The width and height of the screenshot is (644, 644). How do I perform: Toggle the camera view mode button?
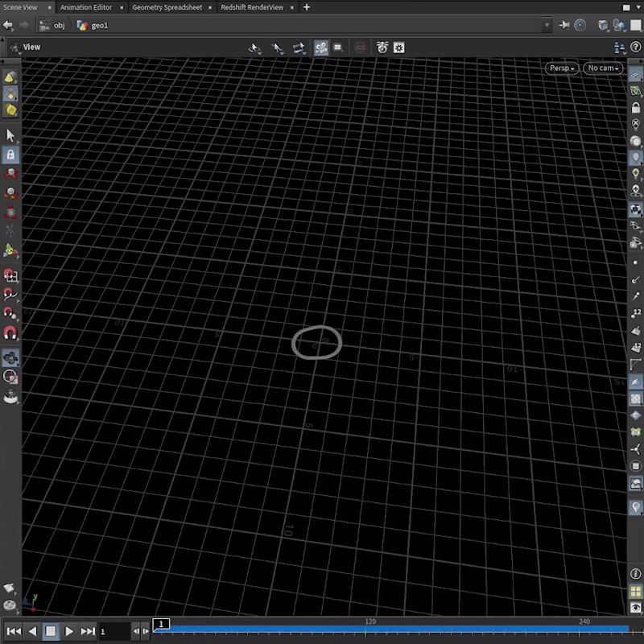coord(321,47)
